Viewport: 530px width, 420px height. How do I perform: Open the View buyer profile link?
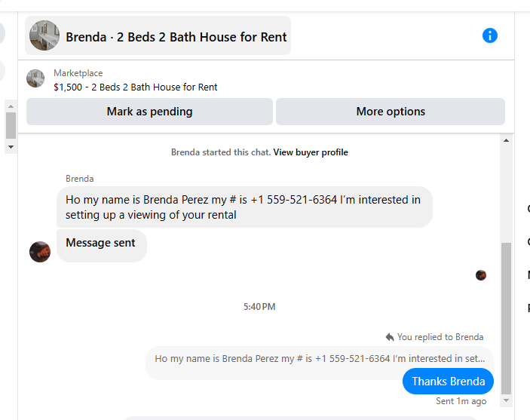click(x=311, y=152)
